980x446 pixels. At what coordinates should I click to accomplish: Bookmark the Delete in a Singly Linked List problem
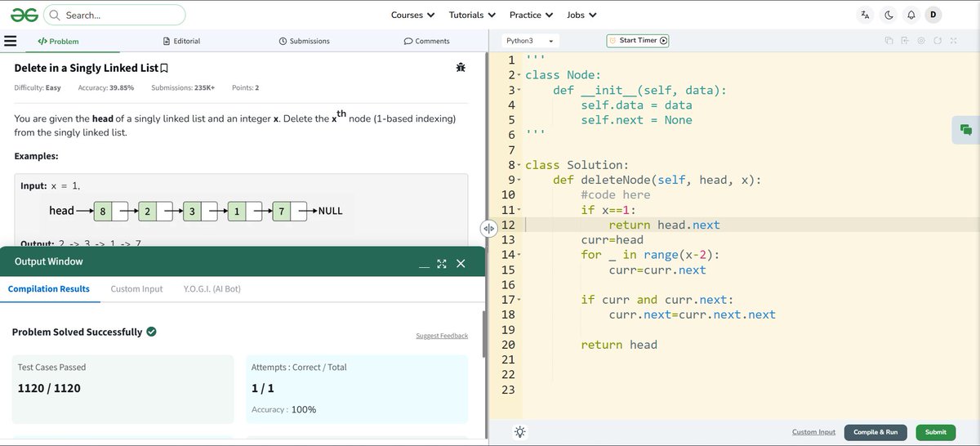coord(164,69)
